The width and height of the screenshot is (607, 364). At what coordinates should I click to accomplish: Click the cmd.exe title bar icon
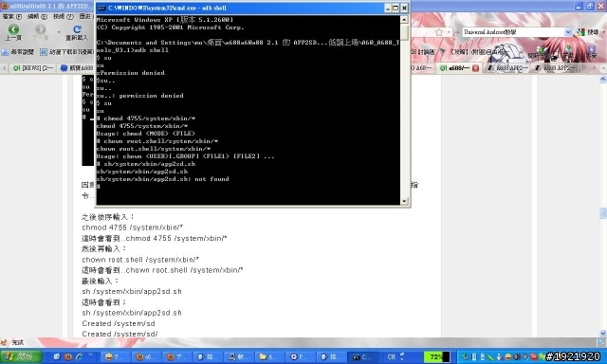[x=101, y=8]
